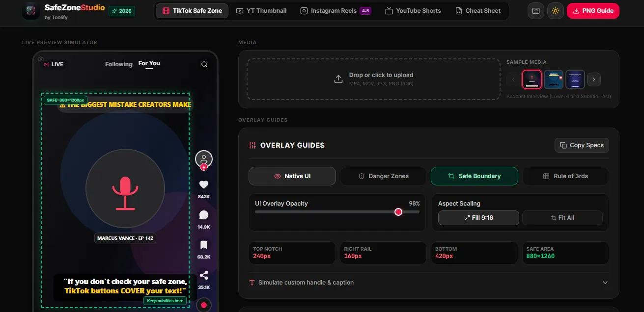The image size is (644, 312).
Task: Open the Cheat Sheet tab
Action: tap(478, 11)
